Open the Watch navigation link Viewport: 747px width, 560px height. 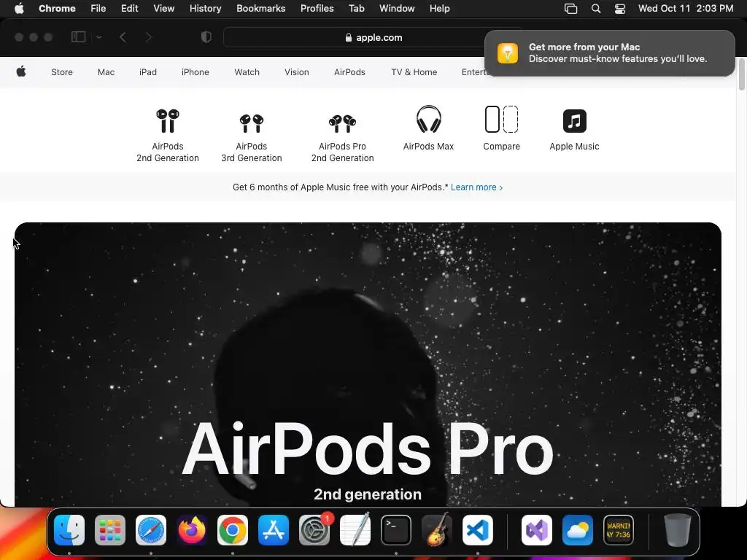pos(247,72)
